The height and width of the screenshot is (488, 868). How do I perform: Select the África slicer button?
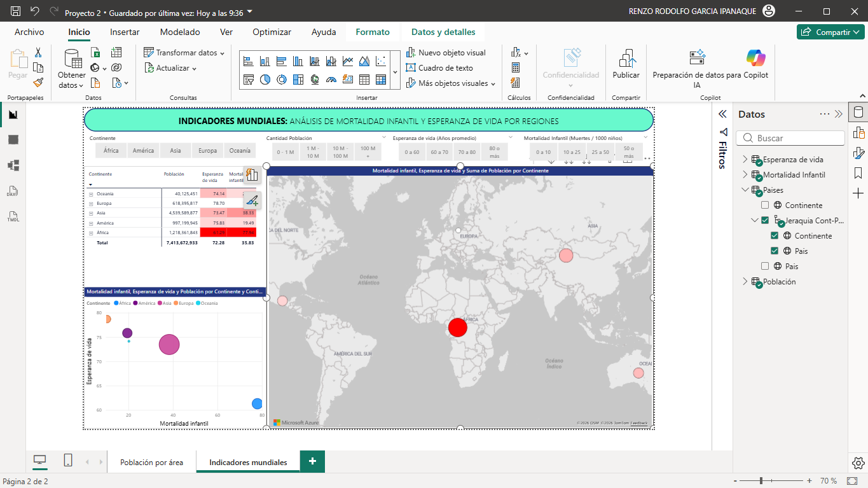111,151
